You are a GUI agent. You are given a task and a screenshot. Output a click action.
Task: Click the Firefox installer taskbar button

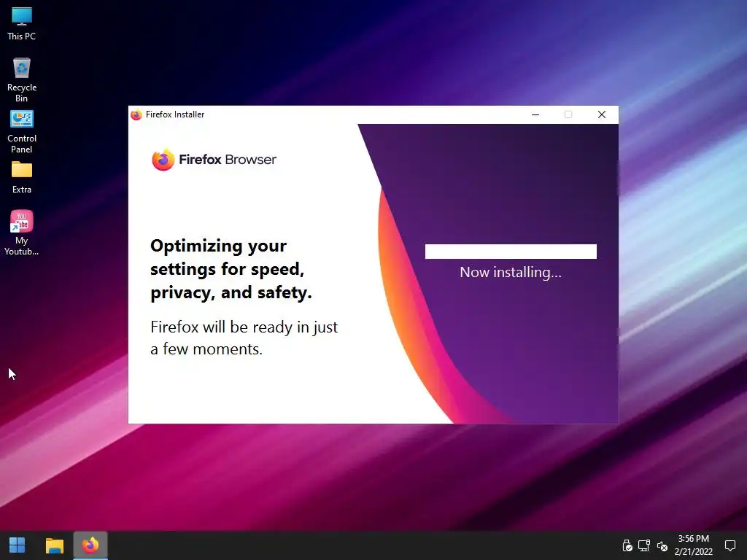coord(90,545)
